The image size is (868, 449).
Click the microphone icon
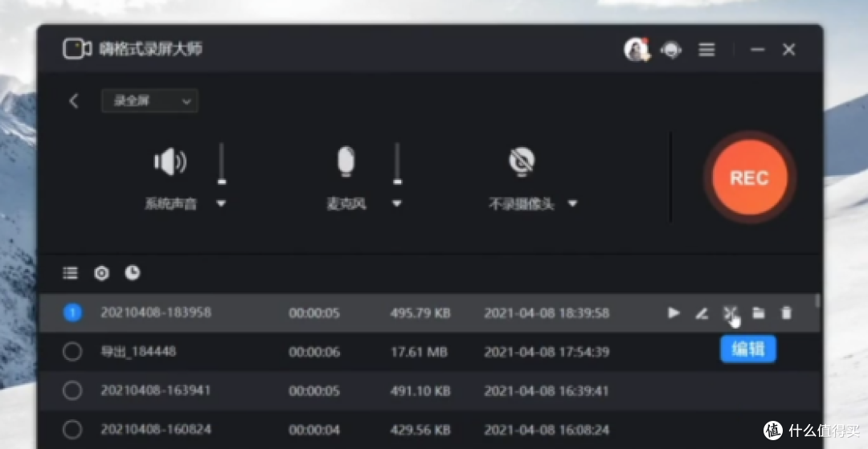[x=346, y=161]
